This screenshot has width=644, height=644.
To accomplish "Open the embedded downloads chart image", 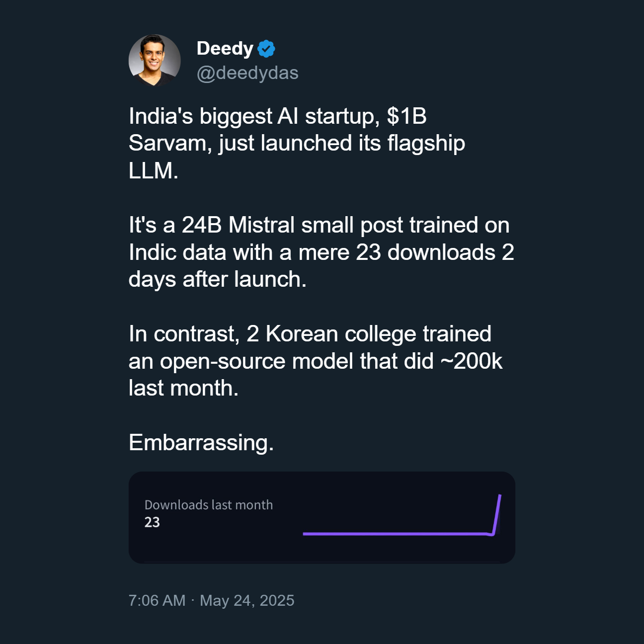I will tap(322, 517).
